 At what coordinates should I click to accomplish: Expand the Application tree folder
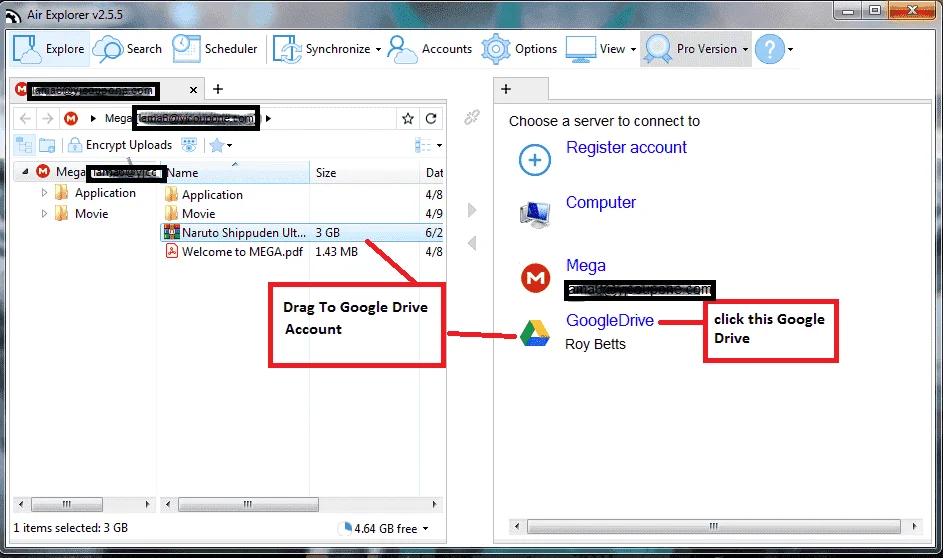click(44, 193)
